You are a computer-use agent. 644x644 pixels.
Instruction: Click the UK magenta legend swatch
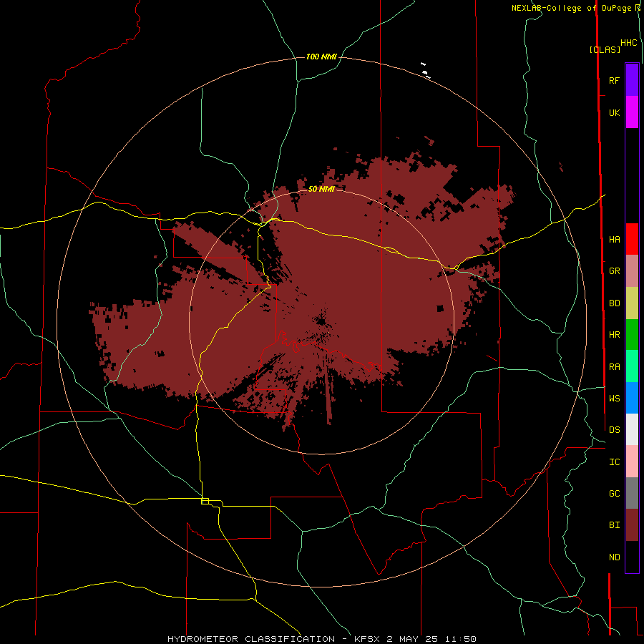pyautogui.click(x=632, y=112)
